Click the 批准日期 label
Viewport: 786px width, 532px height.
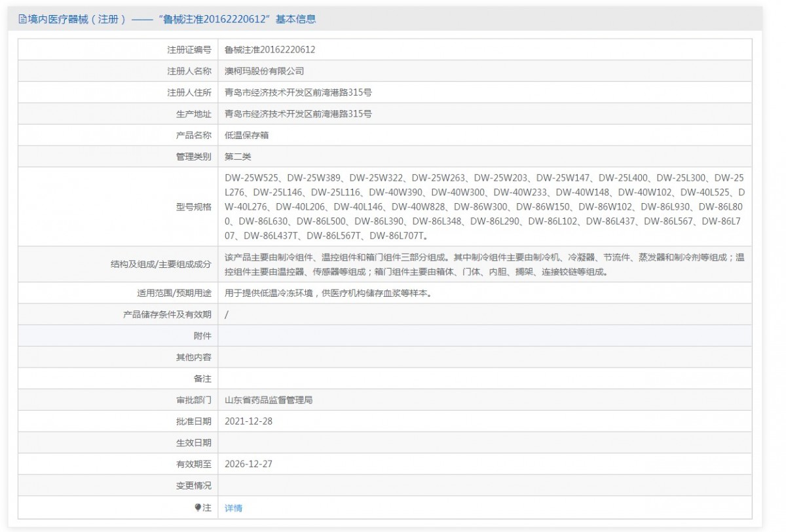click(194, 421)
